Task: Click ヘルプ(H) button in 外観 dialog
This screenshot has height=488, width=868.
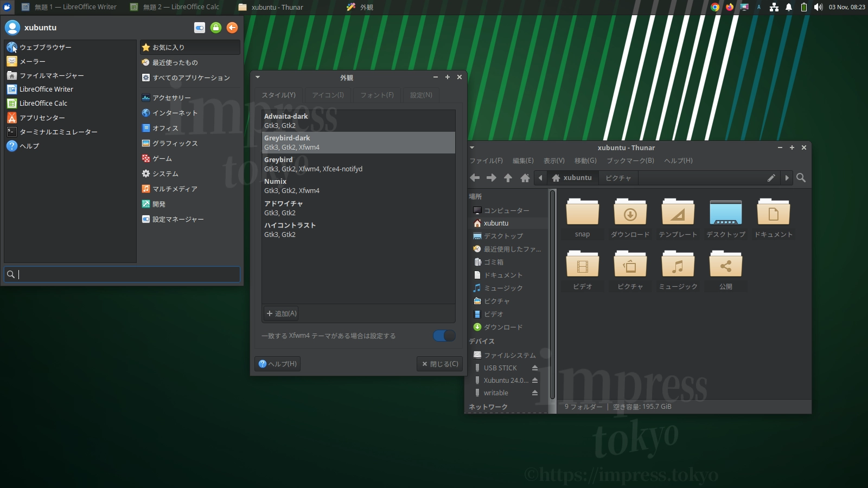Action: point(277,364)
